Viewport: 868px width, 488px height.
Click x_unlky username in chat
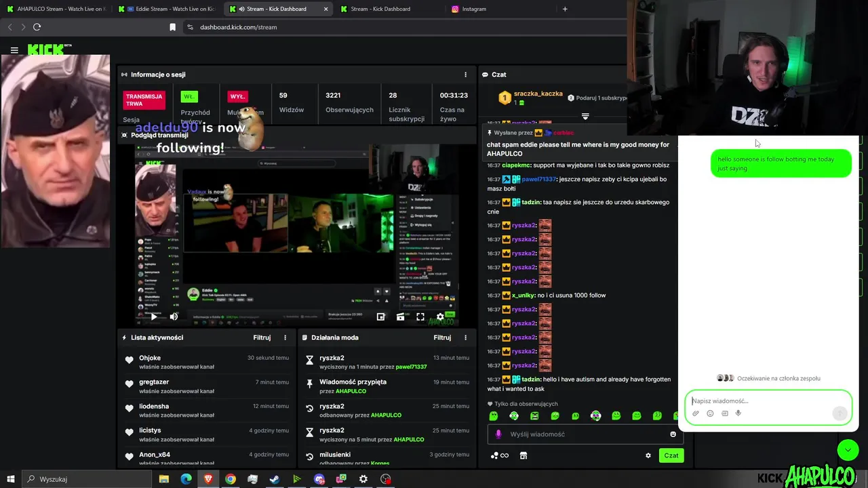click(523, 296)
